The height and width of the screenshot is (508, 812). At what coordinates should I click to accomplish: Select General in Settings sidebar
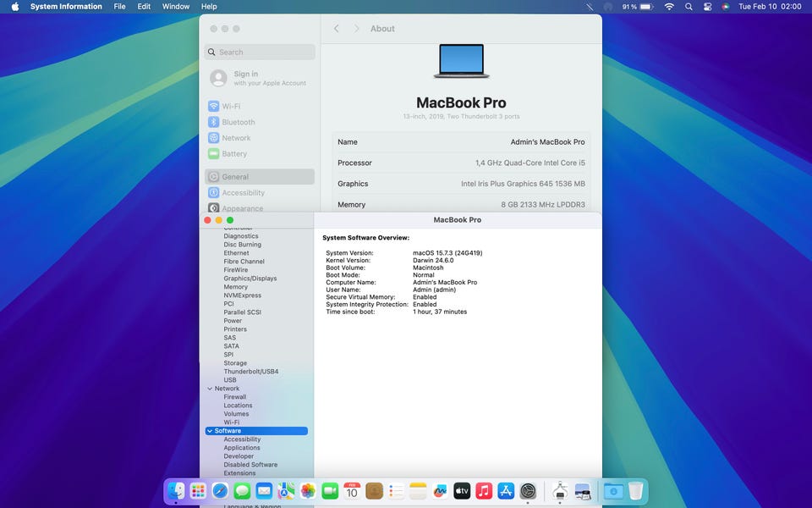coord(260,177)
